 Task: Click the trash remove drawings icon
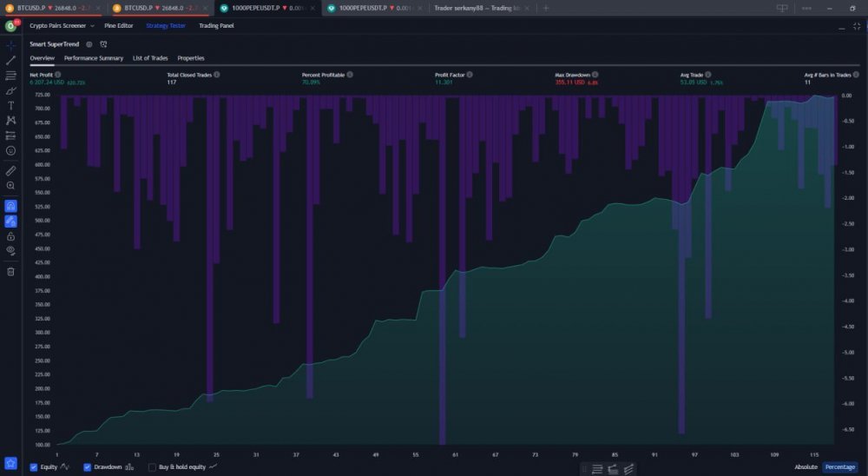tap(10, 272)
